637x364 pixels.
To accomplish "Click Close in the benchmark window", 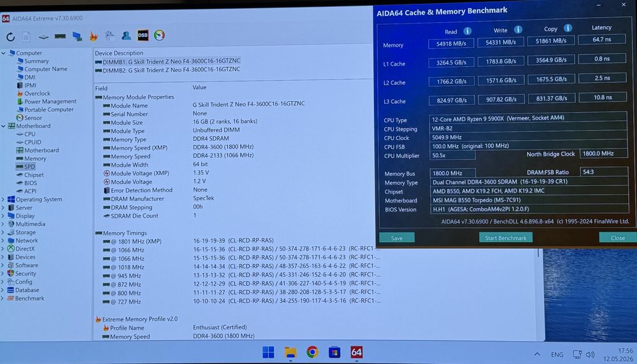I will pos(617,238).
